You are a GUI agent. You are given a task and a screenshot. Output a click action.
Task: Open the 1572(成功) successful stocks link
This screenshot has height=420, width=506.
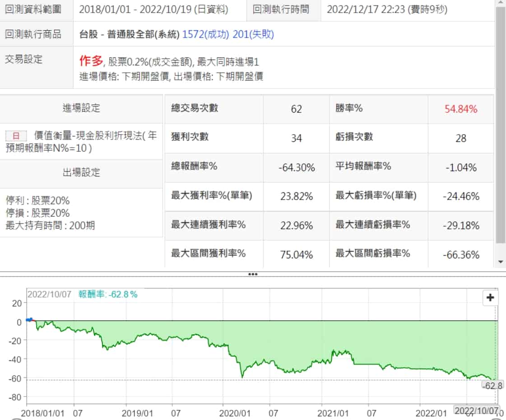205,34
